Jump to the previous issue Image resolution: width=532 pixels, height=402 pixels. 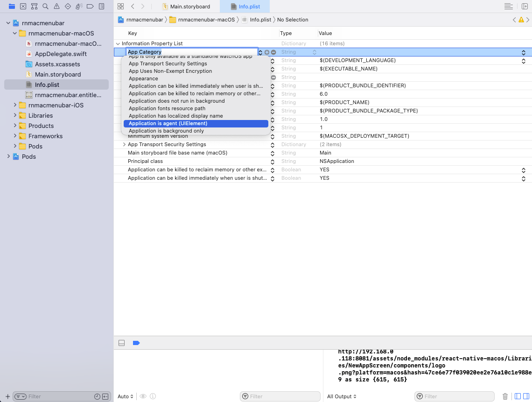(514, 20)
